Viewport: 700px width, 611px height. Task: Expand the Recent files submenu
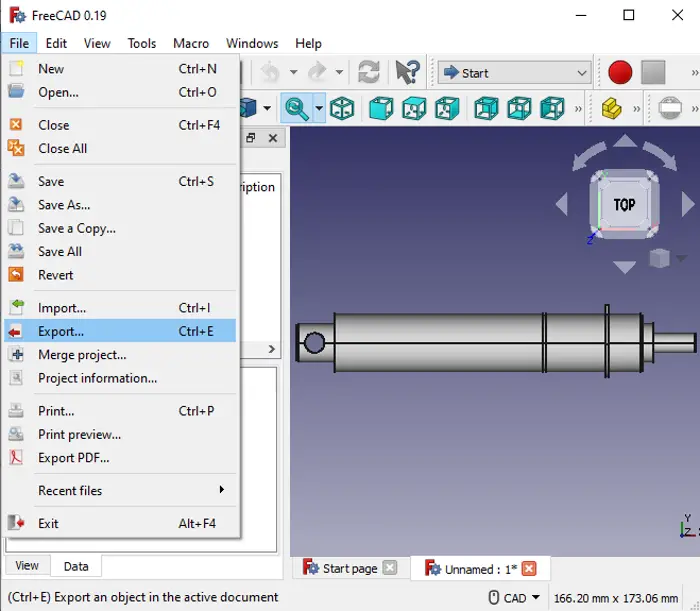click(121, 490)
